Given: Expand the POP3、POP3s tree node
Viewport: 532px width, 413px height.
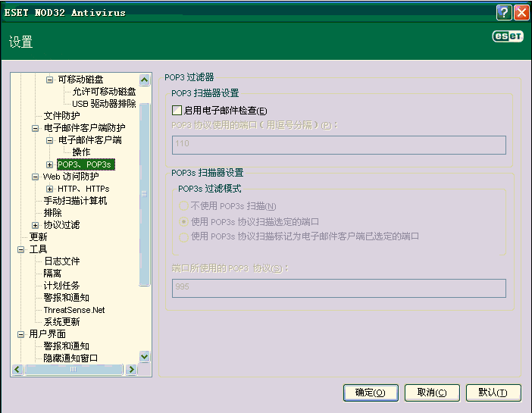Looking at the screenshot, I should (x=49, y=164).
